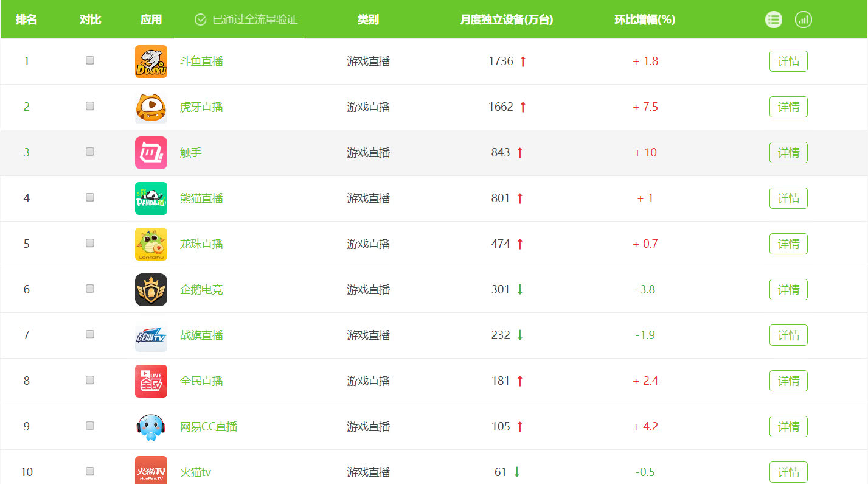Open the 企鹅电竞 app name link

[201, 290]
